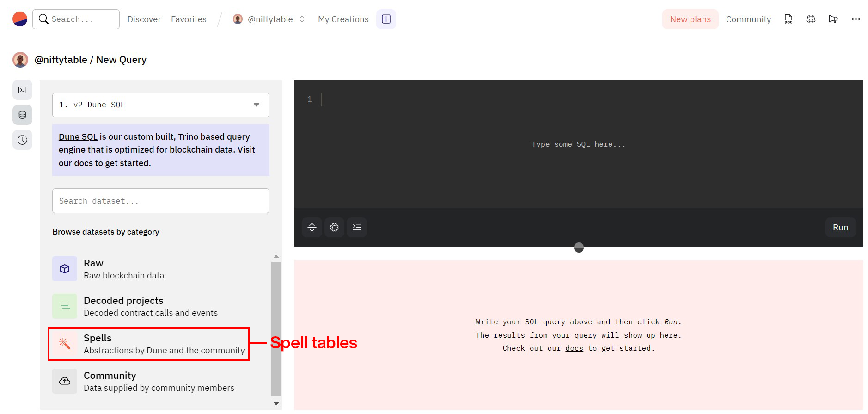Open the docs icon in the header
The image size is (868, 414).
789,19
